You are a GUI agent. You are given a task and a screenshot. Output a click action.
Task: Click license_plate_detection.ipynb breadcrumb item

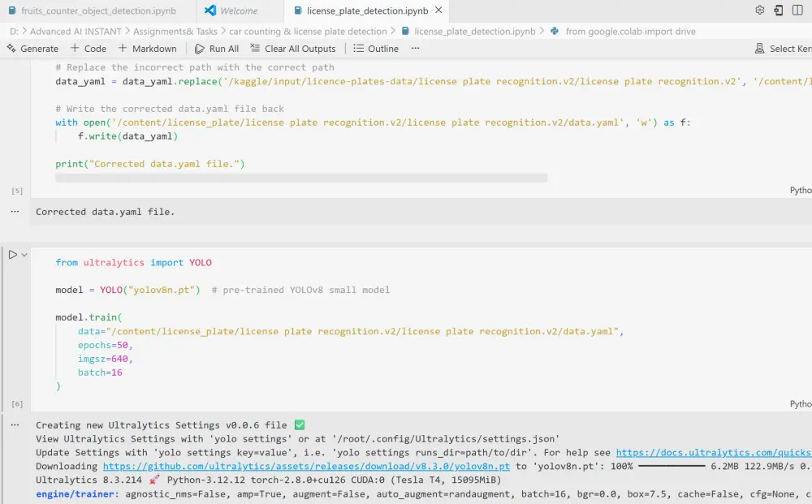(x=469, y=32)
